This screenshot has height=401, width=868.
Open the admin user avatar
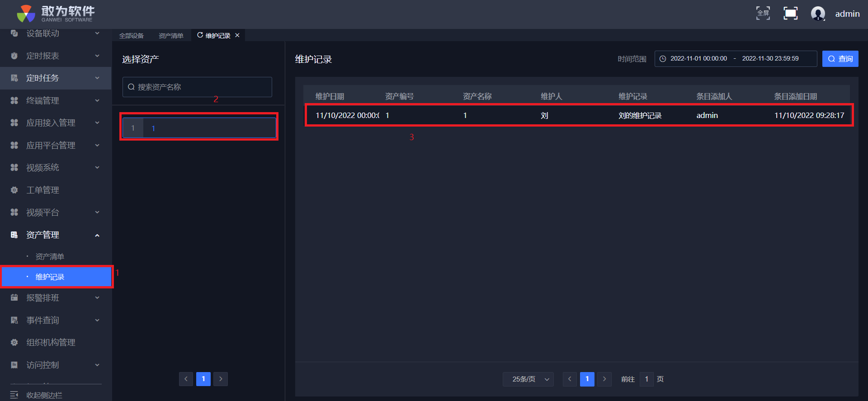(x=818, y=14)
